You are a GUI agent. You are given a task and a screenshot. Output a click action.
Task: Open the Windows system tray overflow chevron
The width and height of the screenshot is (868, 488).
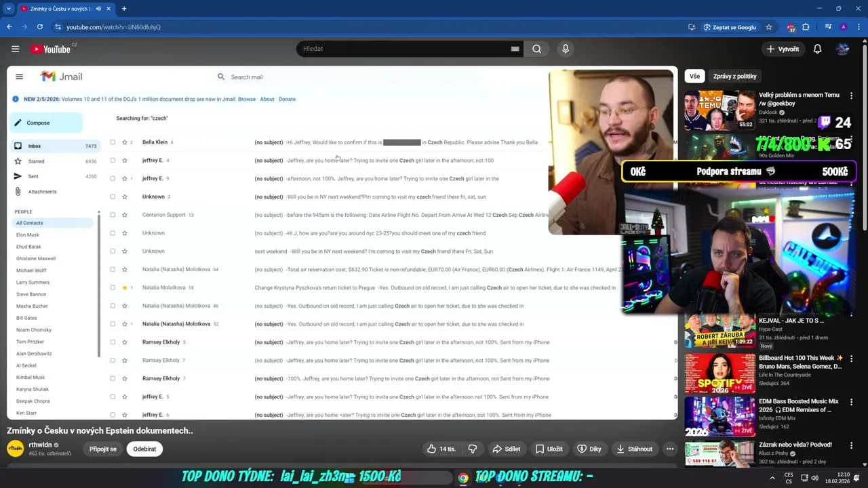[773, 478]
